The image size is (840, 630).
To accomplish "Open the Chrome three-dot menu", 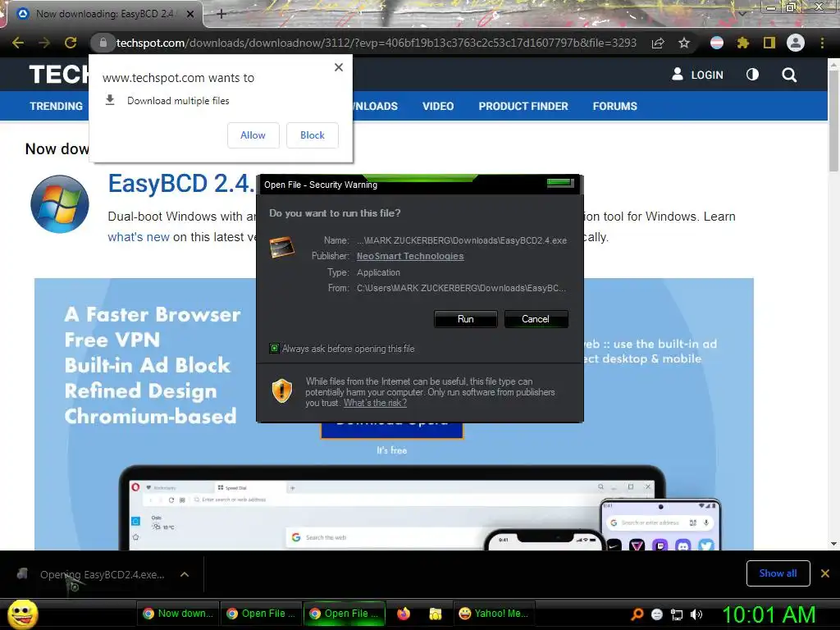I will pos(822,43).
